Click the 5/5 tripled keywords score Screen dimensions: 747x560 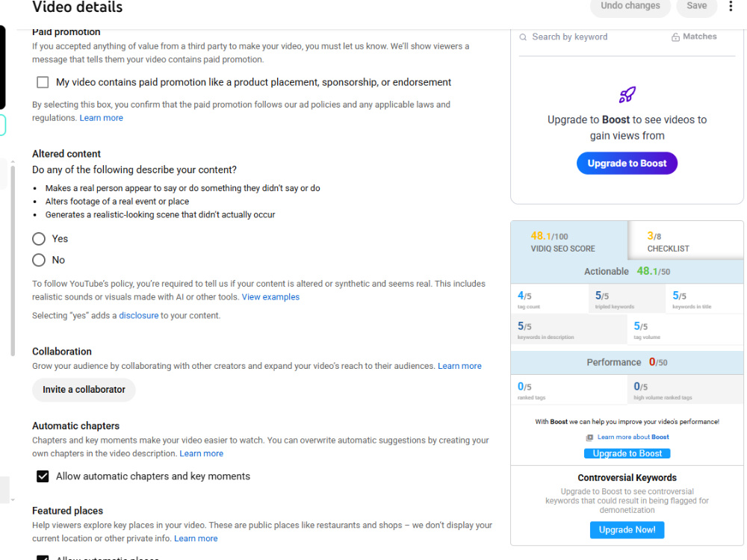[627, 299]
